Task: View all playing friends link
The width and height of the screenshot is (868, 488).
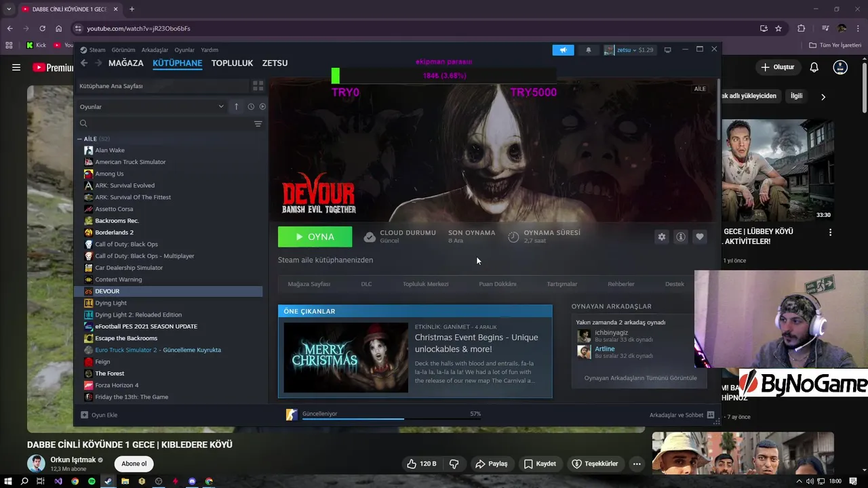Action: coord(640,378)
